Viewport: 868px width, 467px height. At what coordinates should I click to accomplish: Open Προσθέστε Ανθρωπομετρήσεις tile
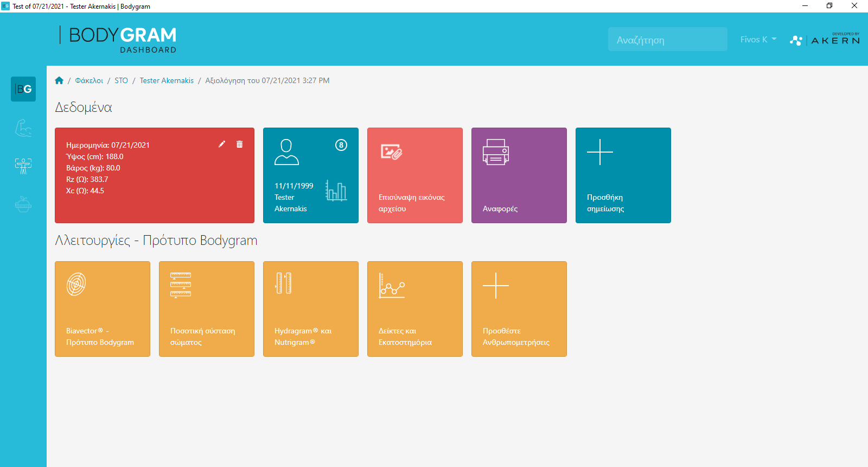click(519, 309)
